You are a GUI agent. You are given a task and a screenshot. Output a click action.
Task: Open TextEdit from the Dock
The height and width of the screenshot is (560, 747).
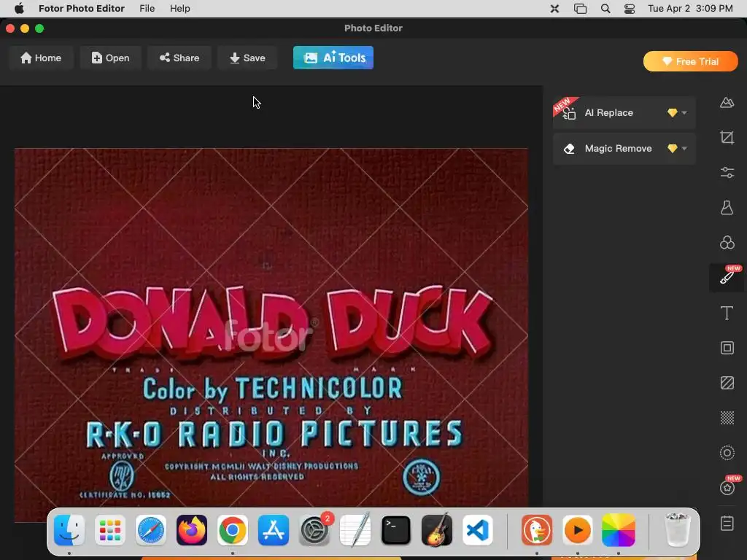click(x=355, y=530)
